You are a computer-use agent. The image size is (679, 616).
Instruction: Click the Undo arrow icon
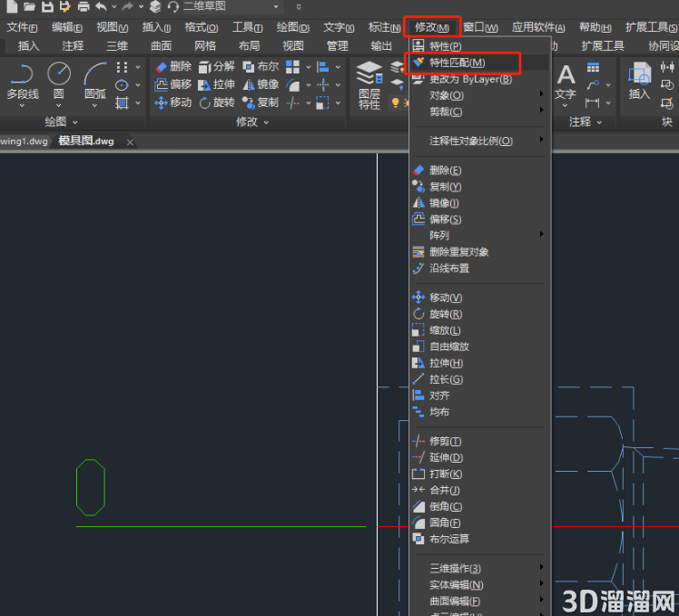point(101,6)
